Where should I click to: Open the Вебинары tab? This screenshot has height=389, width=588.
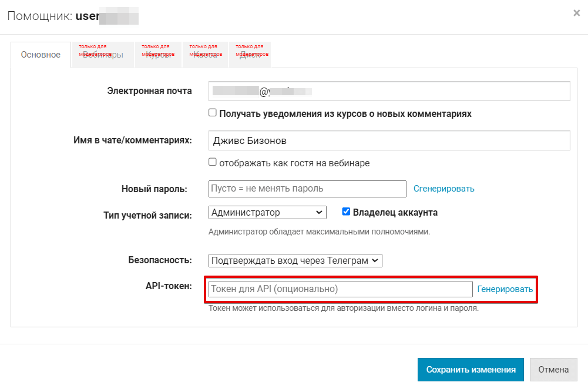point(103,55)
